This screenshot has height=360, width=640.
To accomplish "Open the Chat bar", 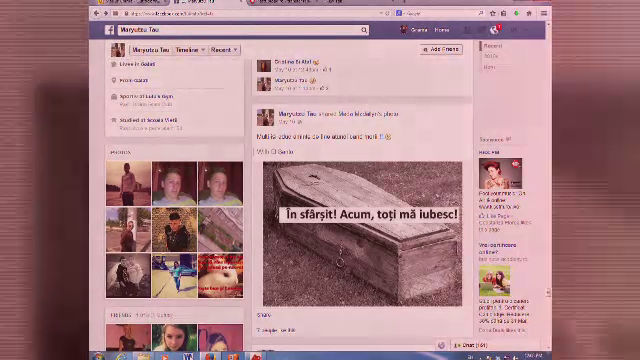I will (496, 345).
